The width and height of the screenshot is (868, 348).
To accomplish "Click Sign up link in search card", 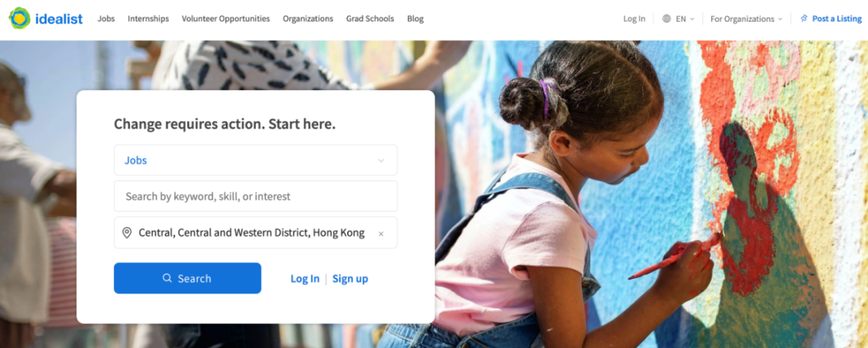I will pyautogui.click(x=350, y=279).
